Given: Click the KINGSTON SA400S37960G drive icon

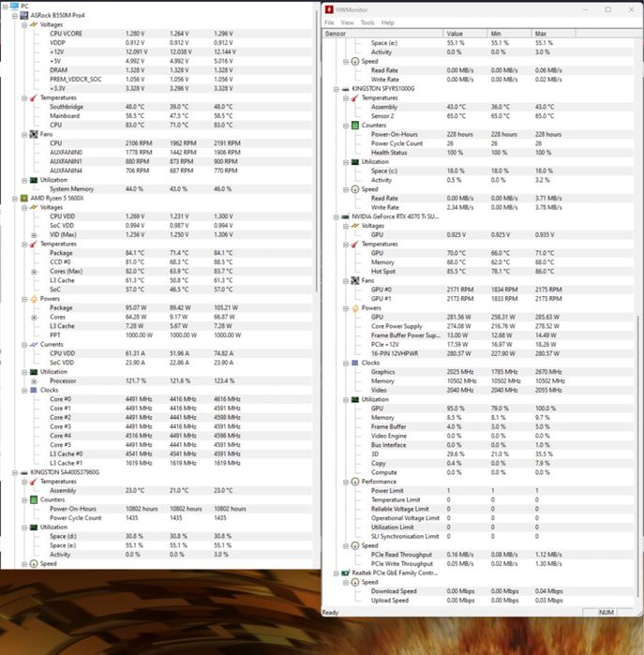Looking at the screenshot, I should pyautogui.click(x=24, y=472).
